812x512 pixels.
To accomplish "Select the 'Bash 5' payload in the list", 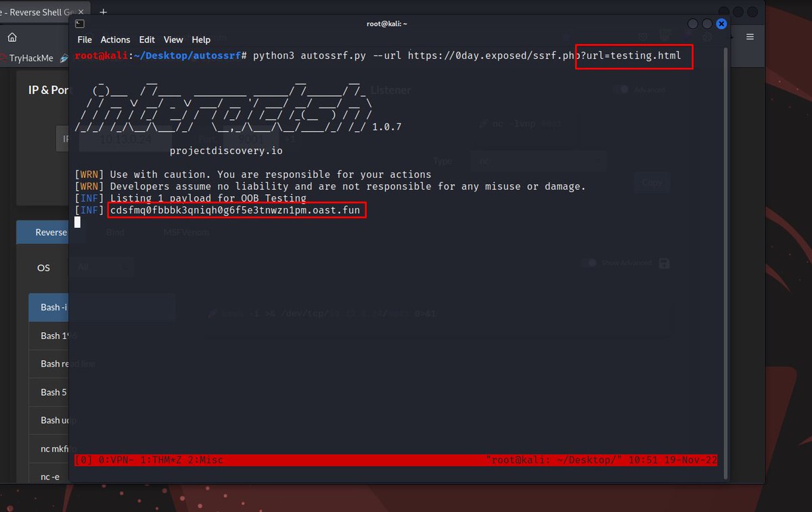I will 53,392.
